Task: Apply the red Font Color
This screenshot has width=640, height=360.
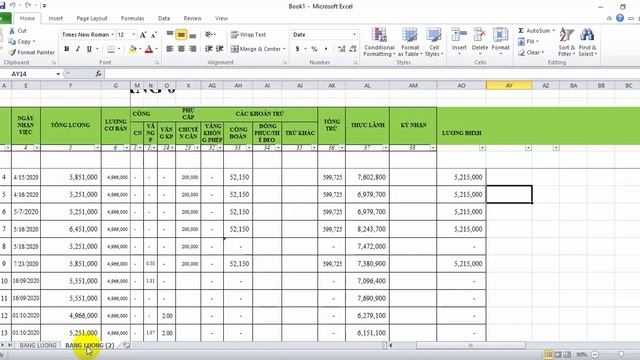Action: (x=149, y=49)
